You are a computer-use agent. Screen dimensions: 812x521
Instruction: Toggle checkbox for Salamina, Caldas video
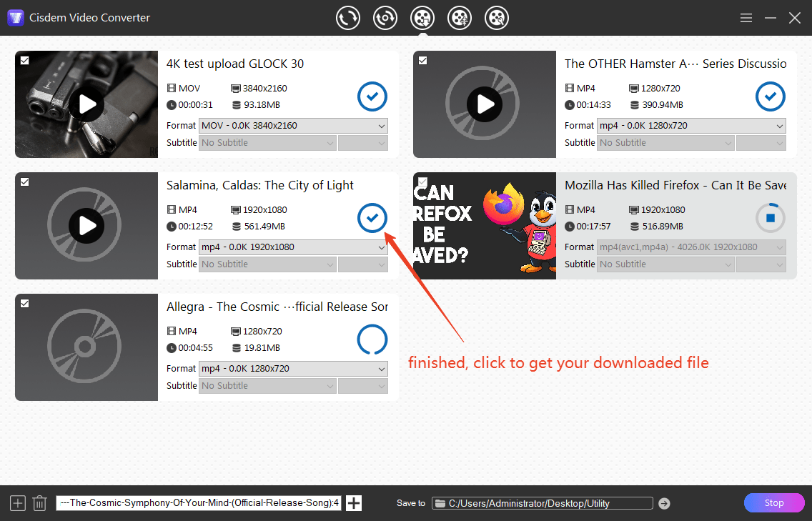[x=25, y=182]
